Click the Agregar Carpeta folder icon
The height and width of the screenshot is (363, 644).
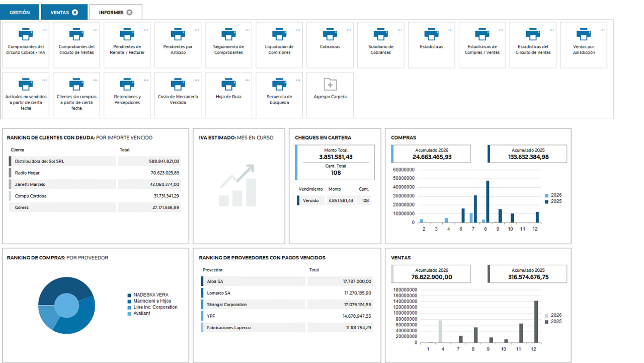[330, 85]
